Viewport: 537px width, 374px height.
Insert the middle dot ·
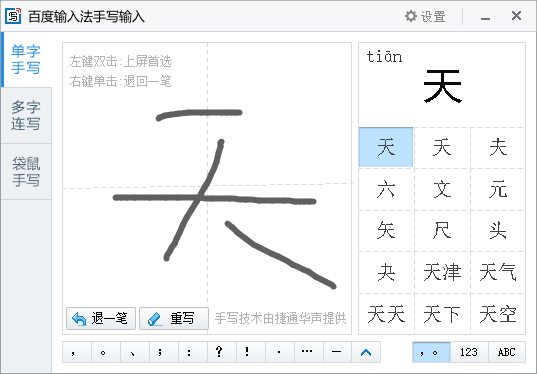[279, 352]
